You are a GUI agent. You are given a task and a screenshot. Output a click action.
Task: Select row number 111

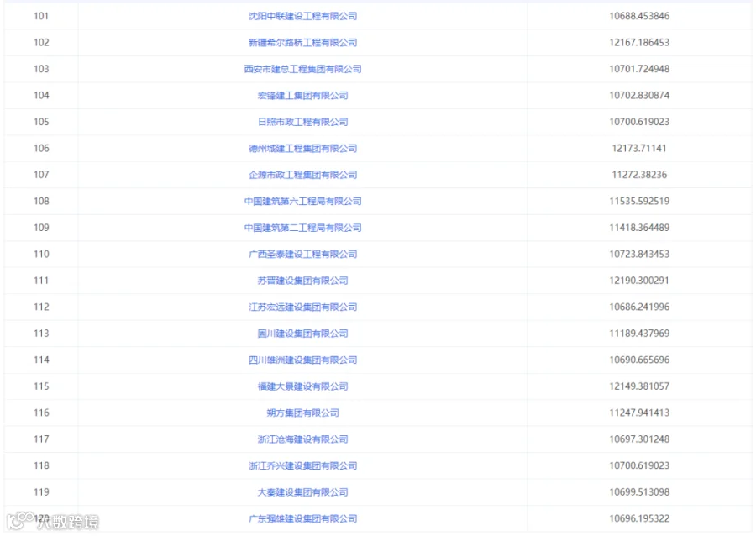coord(41,281)
